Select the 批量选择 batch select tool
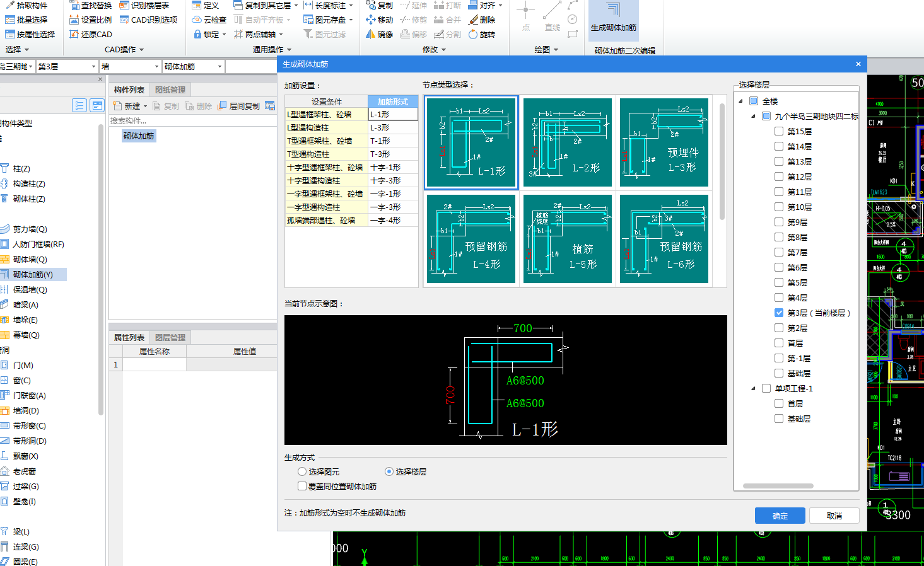 click(x=26, y=20)
